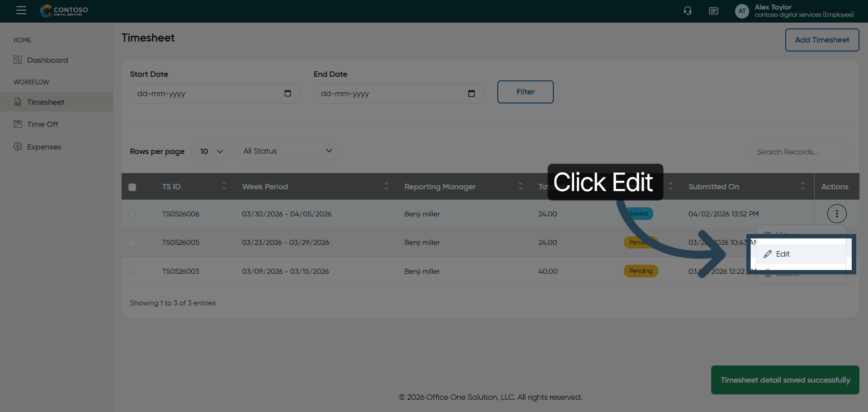Click three-dot actions for TS0526006
Viewport: 868px width, 412px height.
[x=836, y=214]
